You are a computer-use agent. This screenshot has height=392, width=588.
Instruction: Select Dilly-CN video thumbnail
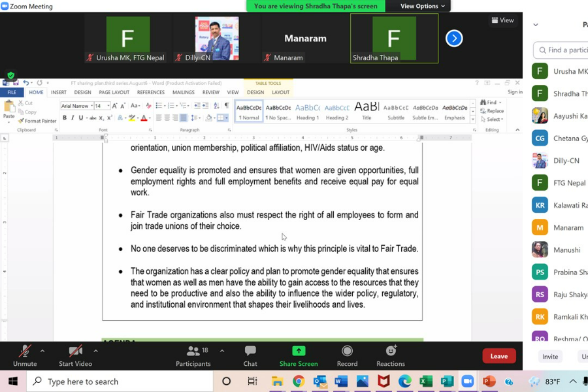(217, 39)
